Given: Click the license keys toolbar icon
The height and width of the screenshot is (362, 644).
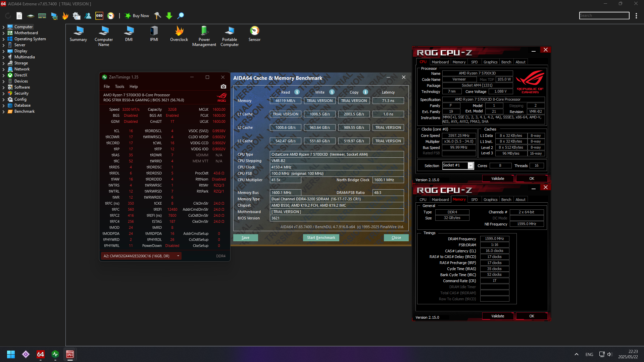Looking at the screenshot, I should (157, 16).
